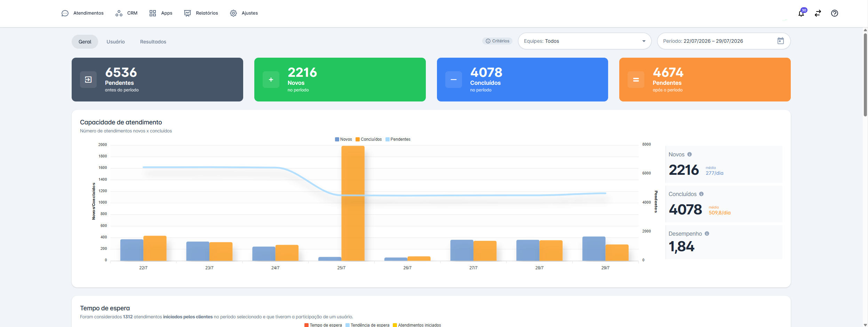The width and height of the screenshot is (868, 327).
Task: Click the equals icon on orange Pendentes card
Action: pos(636,80)
